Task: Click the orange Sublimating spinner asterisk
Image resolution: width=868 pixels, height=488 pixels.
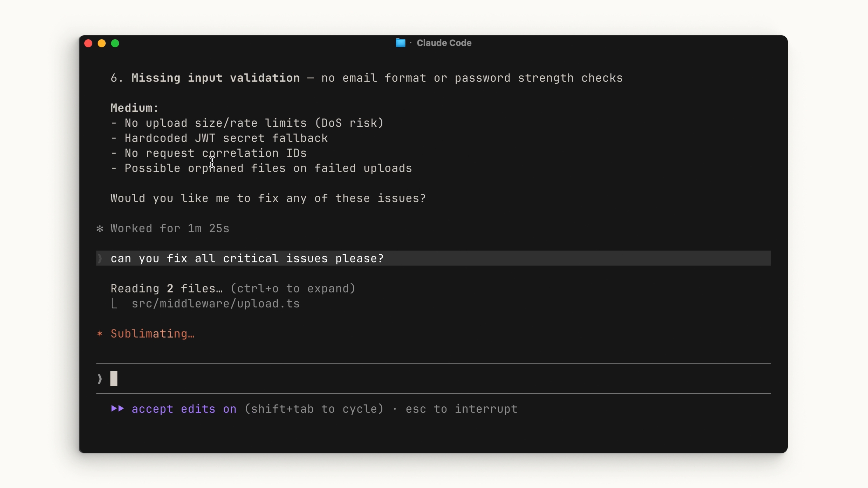Action: pos(100,334)
